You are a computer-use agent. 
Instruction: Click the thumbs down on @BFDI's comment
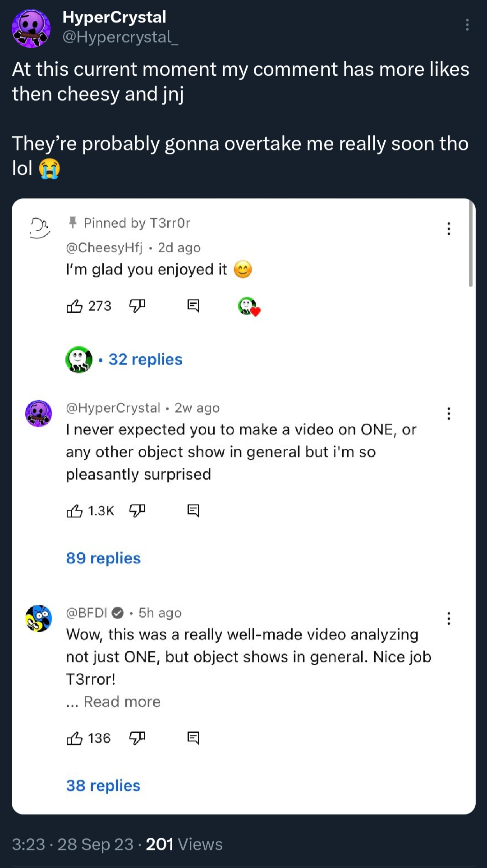(x=137, y=737)
